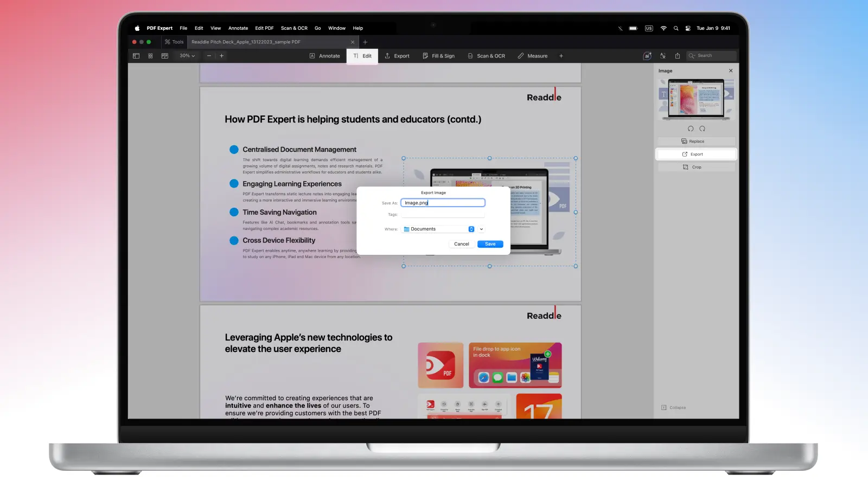Screen dimensions: 868x488
Task: Open the PDF Expert app menu
Action: point(159,28)
